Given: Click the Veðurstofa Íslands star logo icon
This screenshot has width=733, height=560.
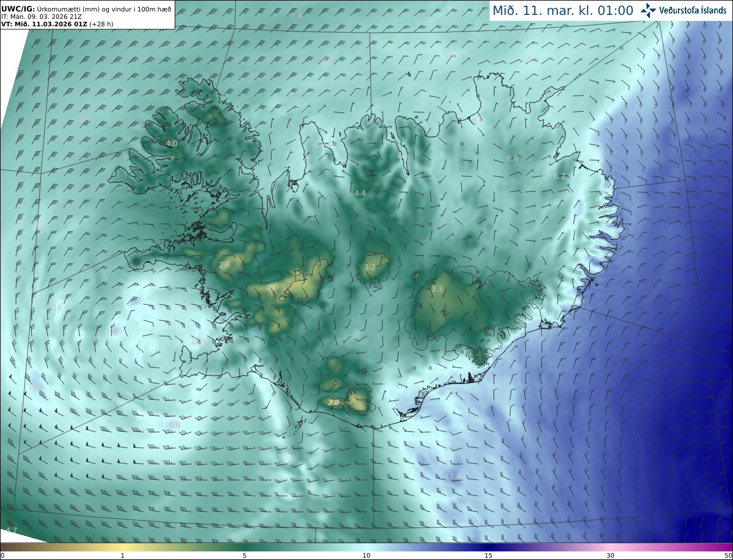Looking at the screenshot, I should tap(648, 10).
